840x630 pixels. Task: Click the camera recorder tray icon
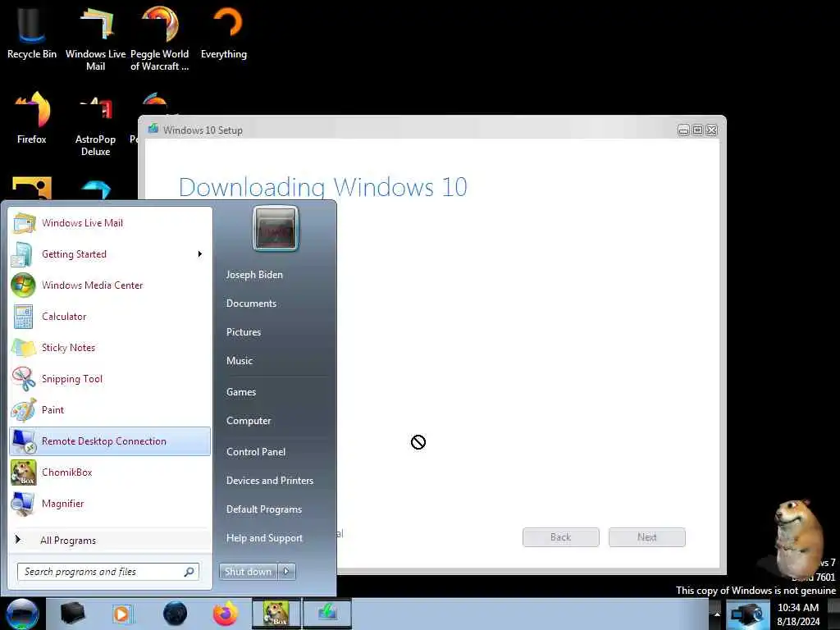click(x=747, y=614)
